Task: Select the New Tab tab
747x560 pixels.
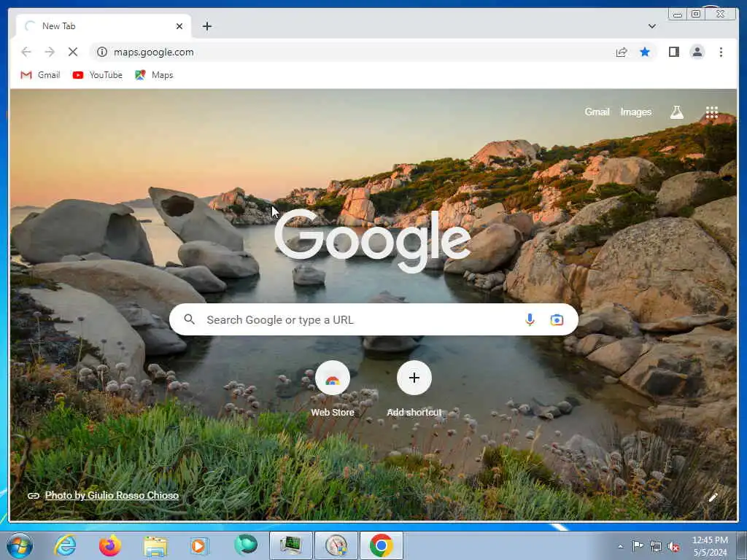Action: pos(104,26)
